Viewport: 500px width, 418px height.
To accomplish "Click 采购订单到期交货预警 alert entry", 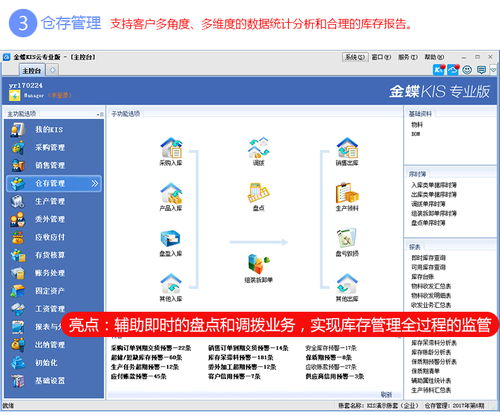I will coord(151,348).
